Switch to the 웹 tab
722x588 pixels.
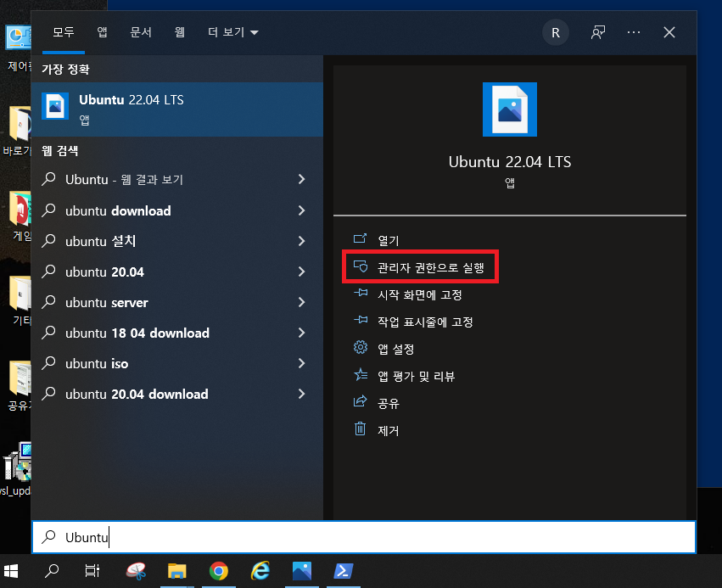pyautogui.click(x=180, y=32)
